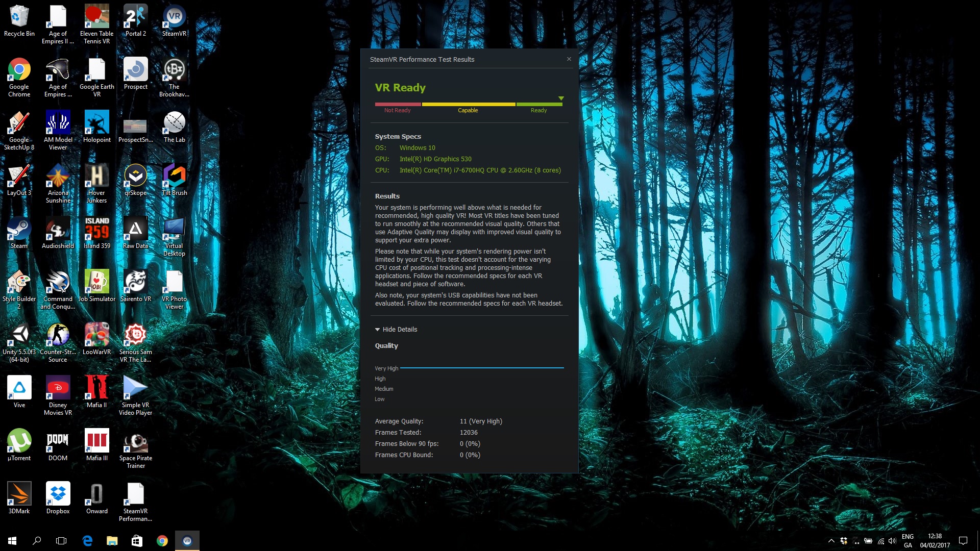Open the volume control tray icon

coord(892,541)
